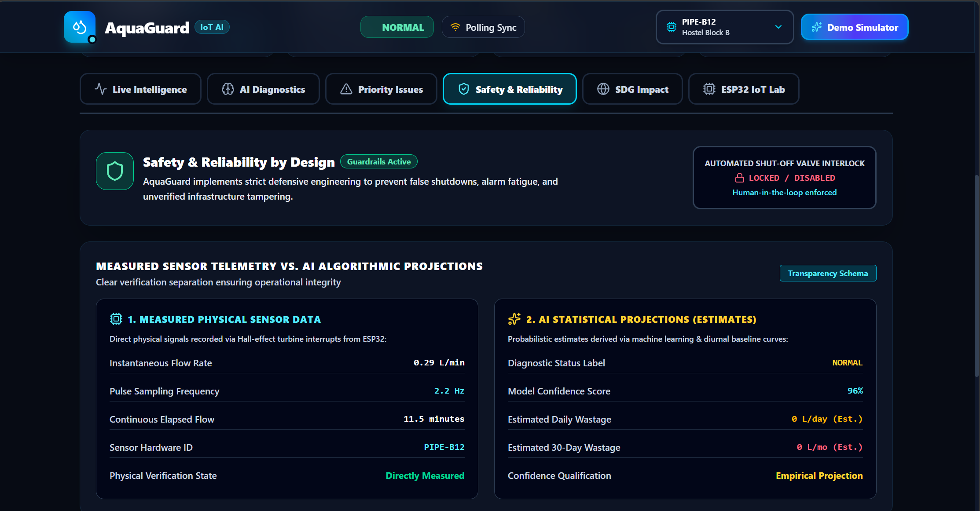The image size is (980, 511).
Task: Click the AquaGuard water-drop logo icon
Action: tap(80, 27)
